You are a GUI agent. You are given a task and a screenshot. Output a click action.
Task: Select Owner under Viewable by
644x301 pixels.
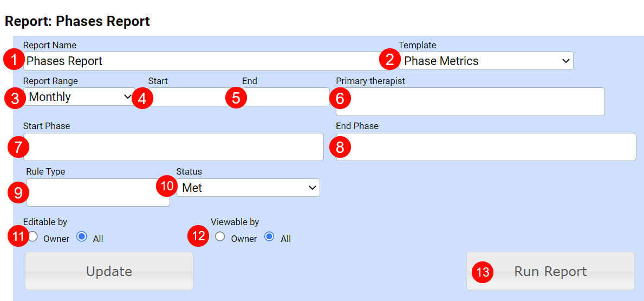[220, 237]
